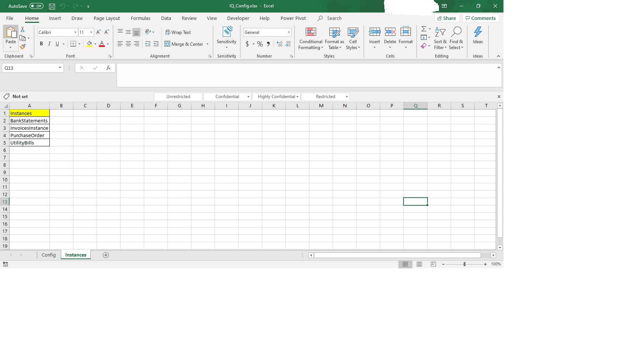Click Increase Decimal icon
The height and width of the screenshot is (362, 644).
280,44
